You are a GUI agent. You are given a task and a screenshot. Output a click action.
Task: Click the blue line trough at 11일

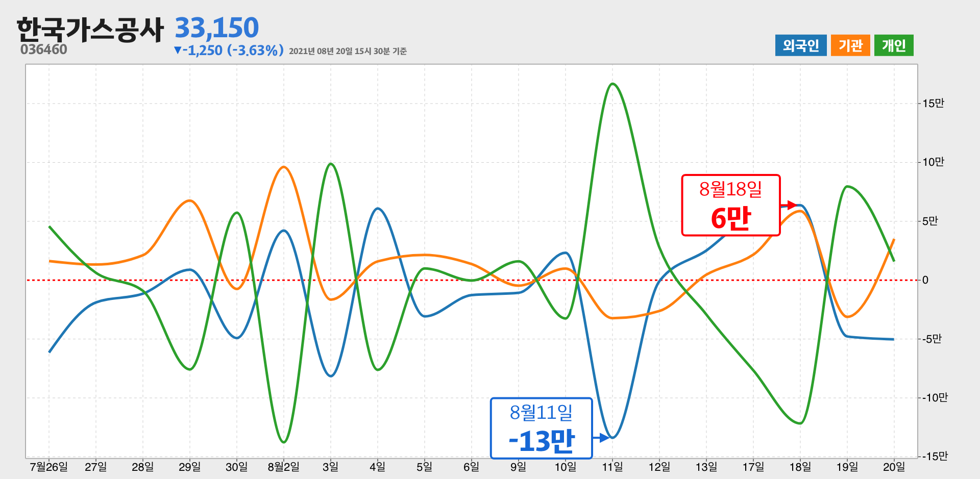[612, 437]
